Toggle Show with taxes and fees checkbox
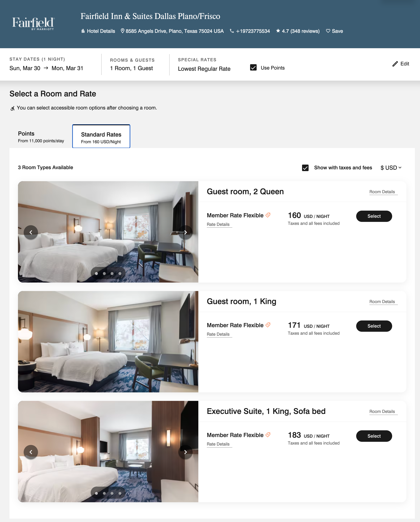Image resolution: width=420 pixels, height=522 pixels. (305, 168)
